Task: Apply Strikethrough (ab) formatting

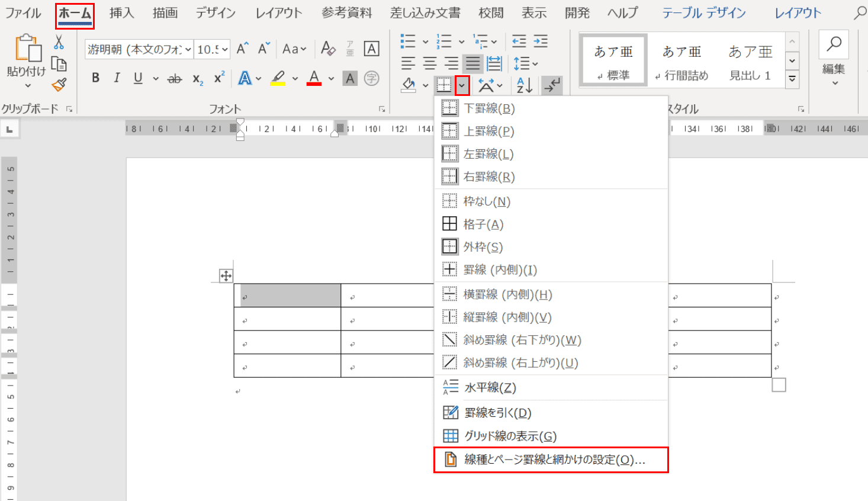Action: pos(175,78)
